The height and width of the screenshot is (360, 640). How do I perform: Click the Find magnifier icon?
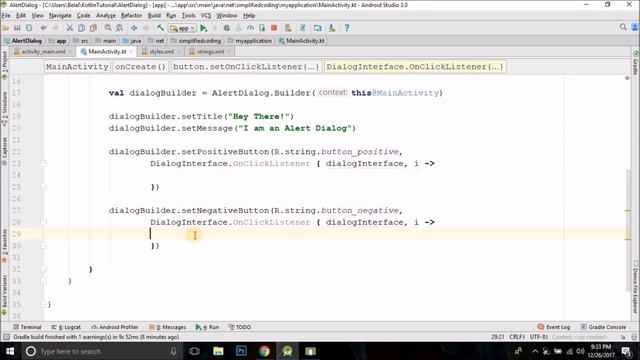point(108,28)
